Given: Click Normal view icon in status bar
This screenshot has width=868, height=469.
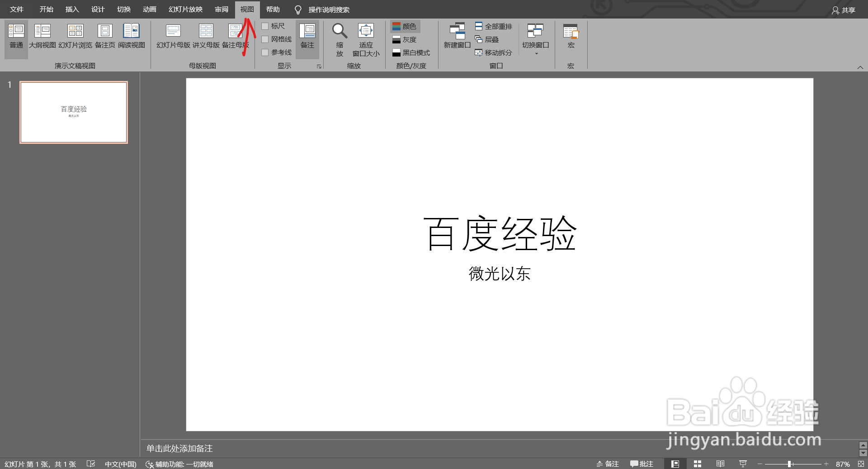Looking at the screenshot, I should coord(675,464).
